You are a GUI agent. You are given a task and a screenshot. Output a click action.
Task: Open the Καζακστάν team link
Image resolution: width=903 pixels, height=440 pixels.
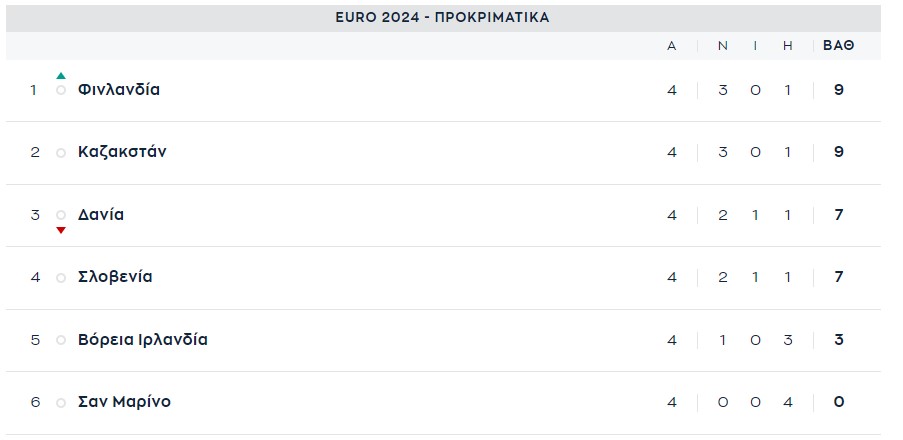click(x=122, y=152)
